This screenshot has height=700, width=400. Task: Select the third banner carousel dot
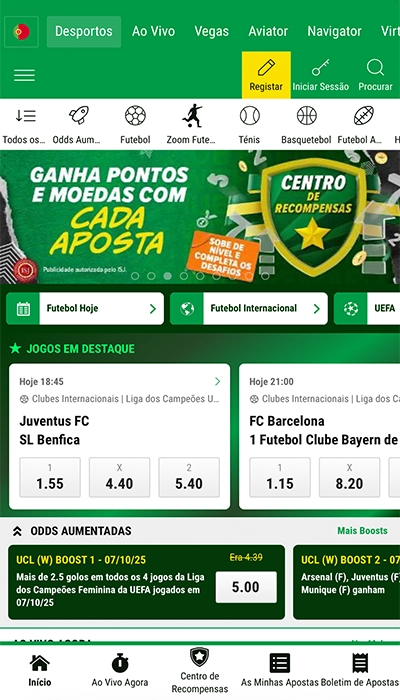point(167,276)
